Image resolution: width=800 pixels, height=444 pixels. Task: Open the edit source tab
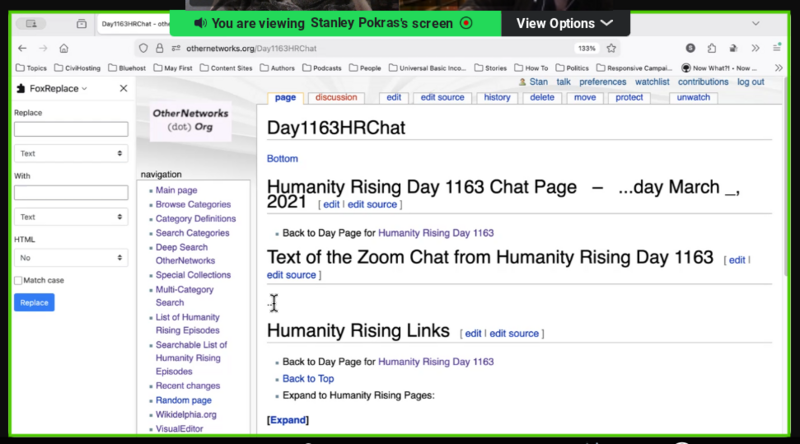coord(442,97)
